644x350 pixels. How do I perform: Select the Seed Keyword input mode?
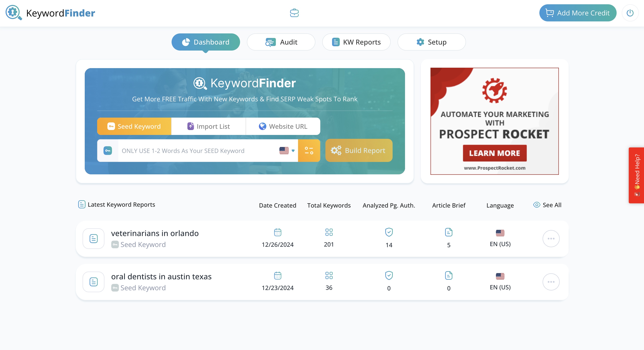point(134,126)
